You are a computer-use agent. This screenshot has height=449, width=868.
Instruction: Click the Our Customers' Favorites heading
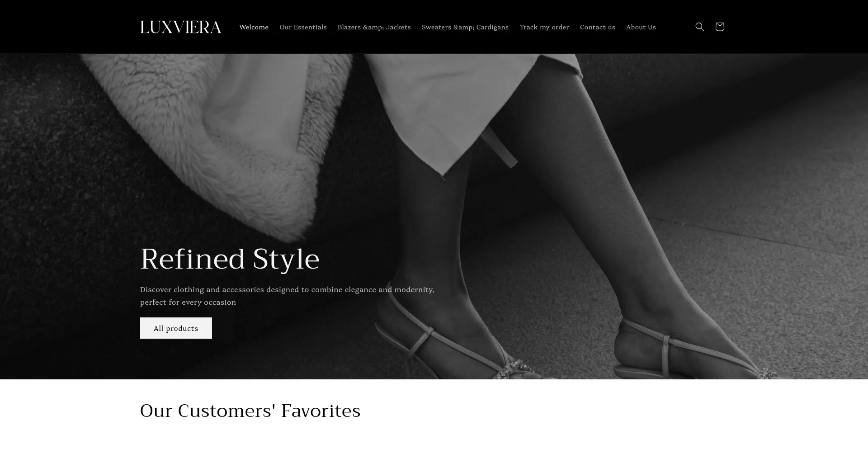coord(250,411)
